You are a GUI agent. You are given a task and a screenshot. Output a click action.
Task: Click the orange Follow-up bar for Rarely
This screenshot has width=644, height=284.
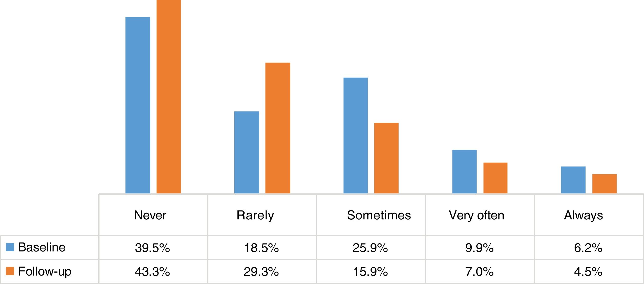[278, 128]
